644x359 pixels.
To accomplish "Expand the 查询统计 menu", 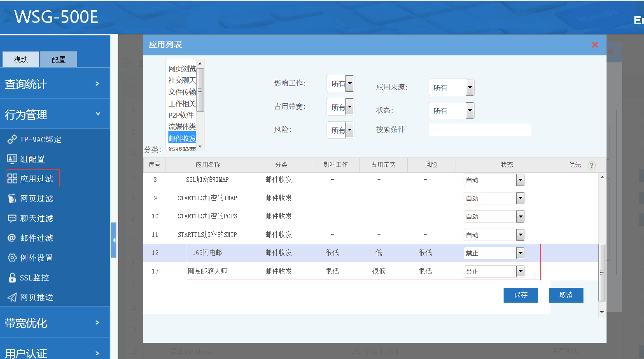I will pyautogui.click(x=55, y=83).
